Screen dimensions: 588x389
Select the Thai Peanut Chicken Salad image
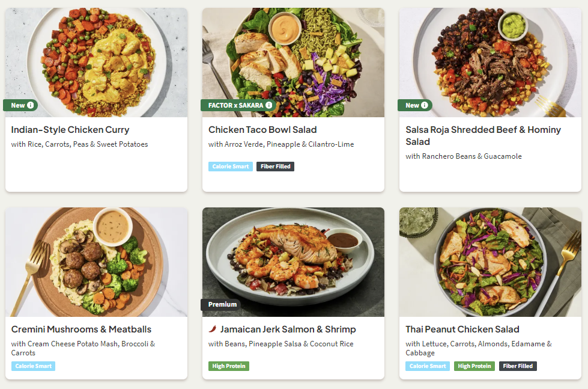click(x=490, y=262)
